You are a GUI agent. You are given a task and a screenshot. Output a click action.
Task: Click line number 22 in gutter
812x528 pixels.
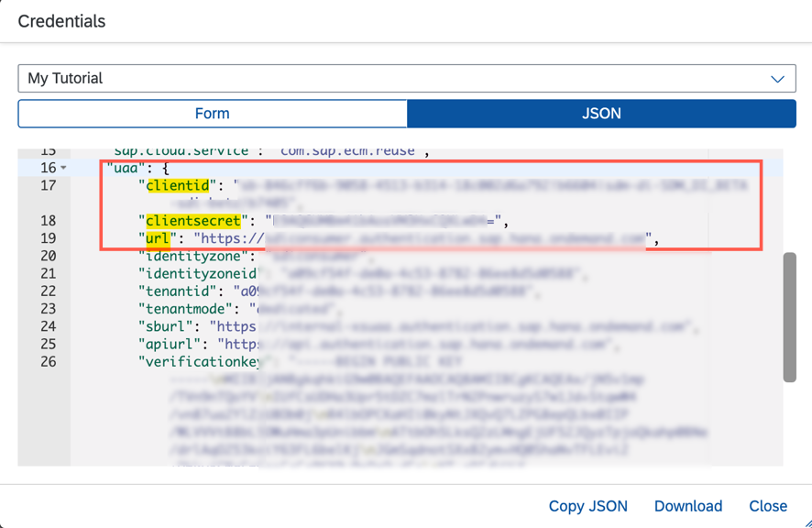49,291
